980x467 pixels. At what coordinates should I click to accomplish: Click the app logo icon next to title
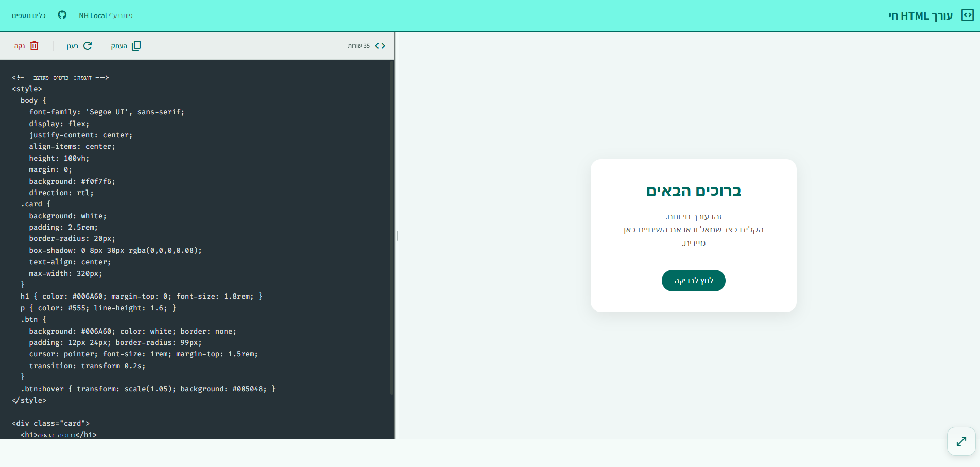(967, 15)
